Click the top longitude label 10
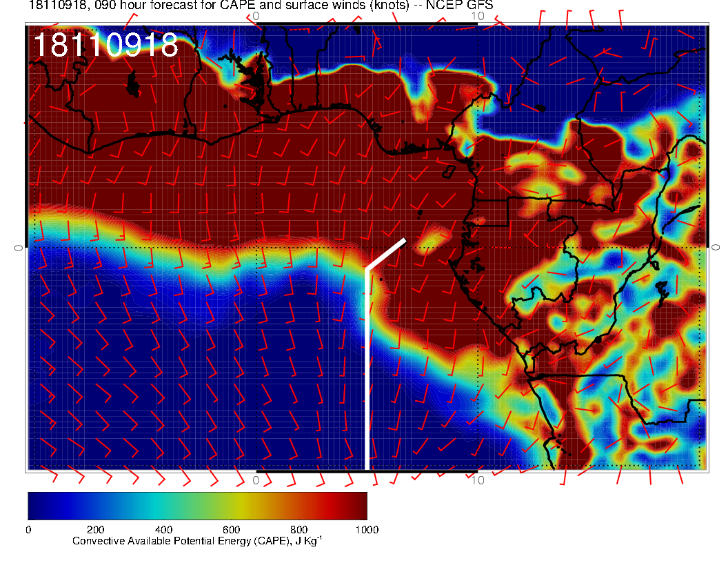This screenshot has width=728, height=563. (479, 15)
